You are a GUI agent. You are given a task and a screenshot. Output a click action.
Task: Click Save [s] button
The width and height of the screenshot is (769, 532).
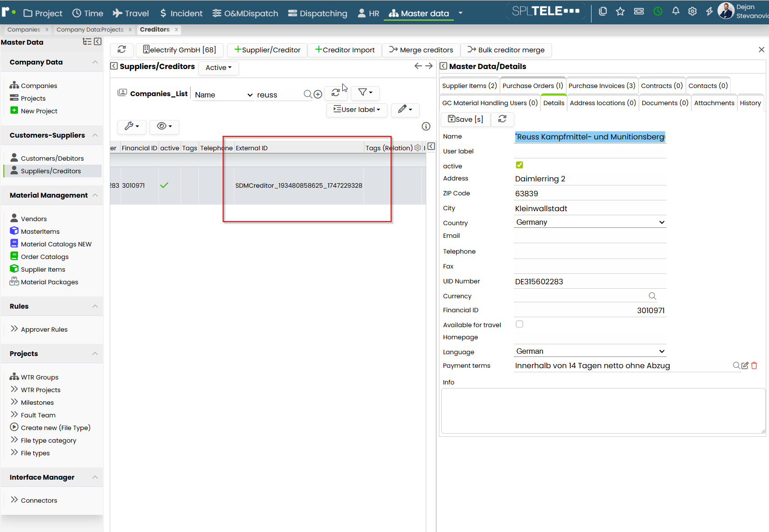(466, 119)
